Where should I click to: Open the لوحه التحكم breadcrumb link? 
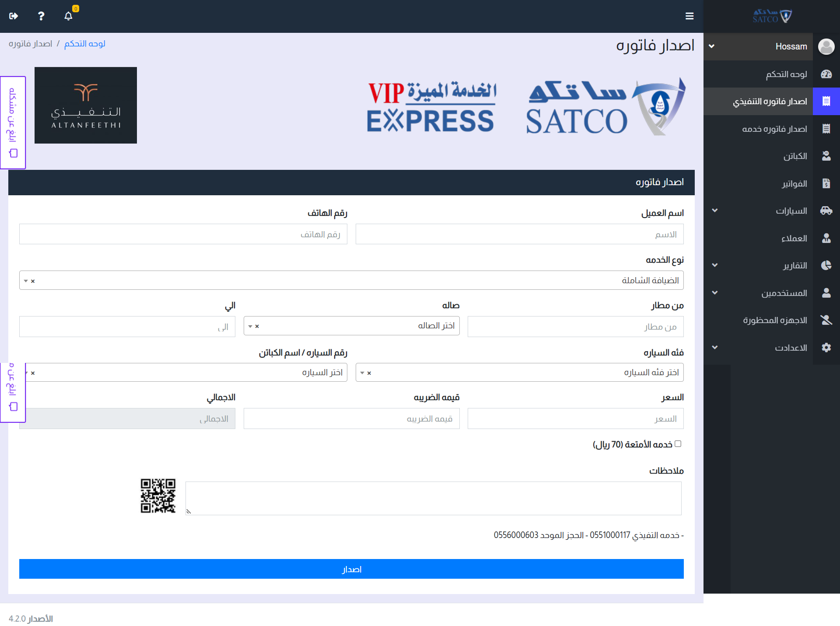84,43
